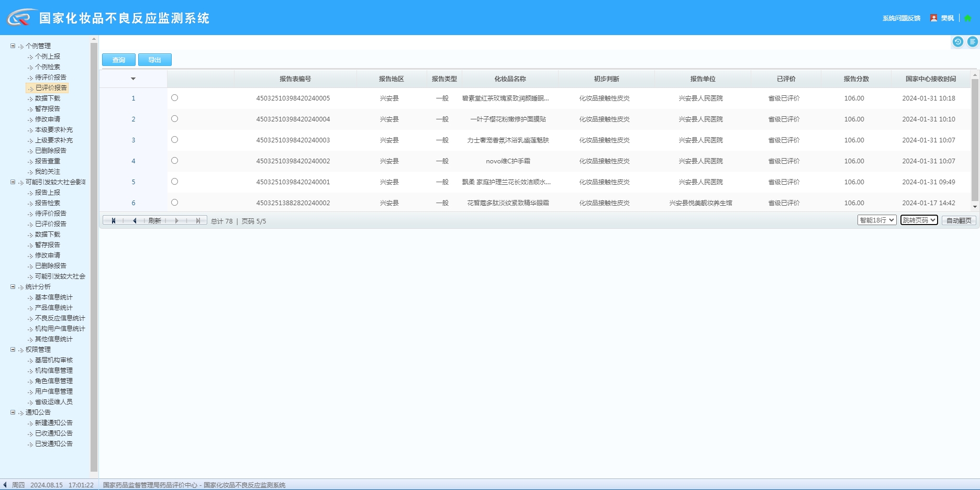The width and height of the screenshot is (980, 490).
Task: Open the 智能18行 rows-per-page dropdown
Action: coord(876,220)
